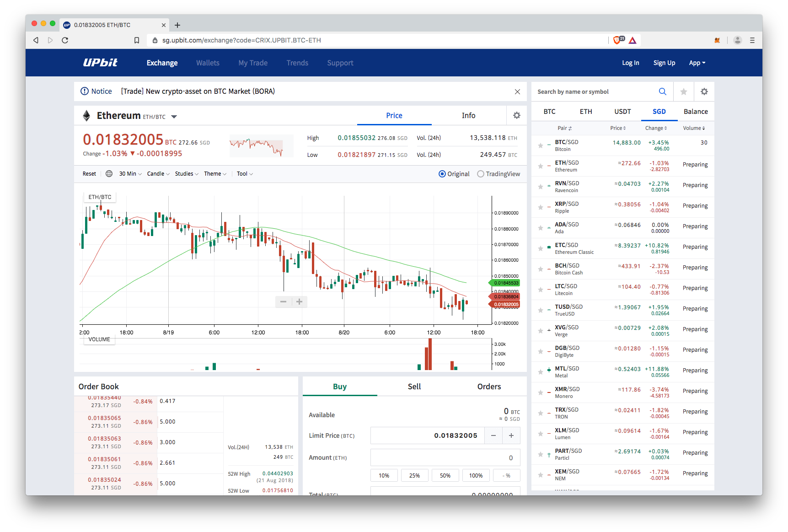788x532 pixels.
Task: Click the browser address bar
Action: (377, 40)
